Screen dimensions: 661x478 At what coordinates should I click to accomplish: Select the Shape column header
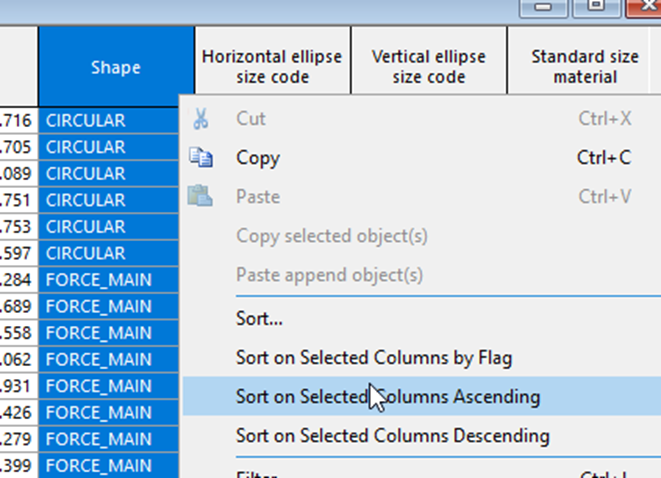pyautogui.click(x=116, y=67)
